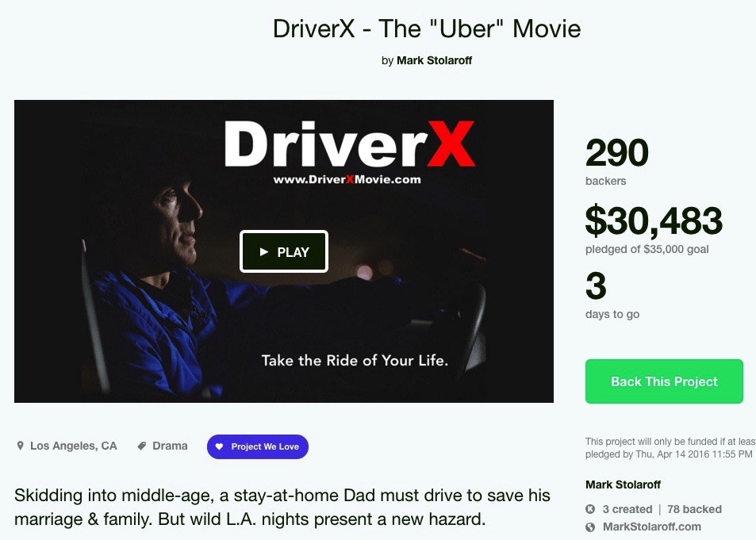This screenshot has width=756, height=540.
Task: Open the 3 created projects link
Action: [x=627, y=509]
